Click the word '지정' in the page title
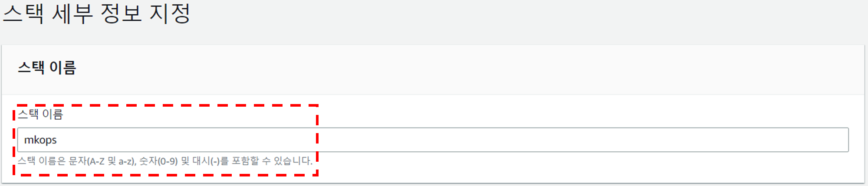Image resolution: width=868 pixels, height=186 pixels. tap(170, 13)
